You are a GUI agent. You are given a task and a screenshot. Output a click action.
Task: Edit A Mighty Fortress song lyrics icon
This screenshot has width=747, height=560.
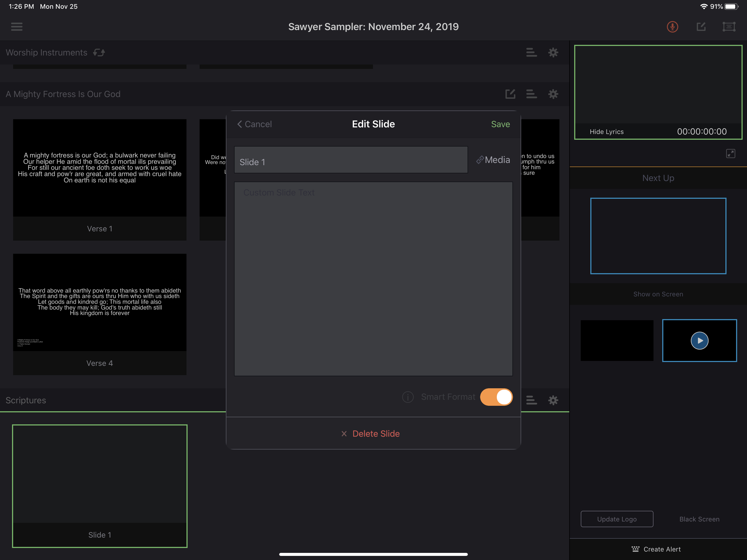[x=510, y=94]
